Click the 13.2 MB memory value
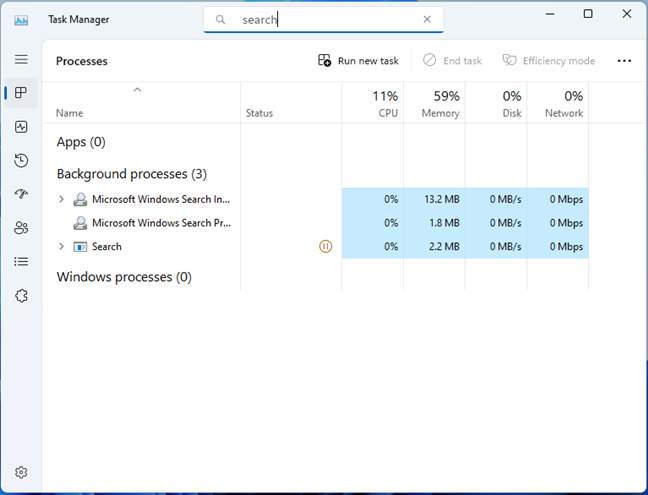 coord(442,199)
